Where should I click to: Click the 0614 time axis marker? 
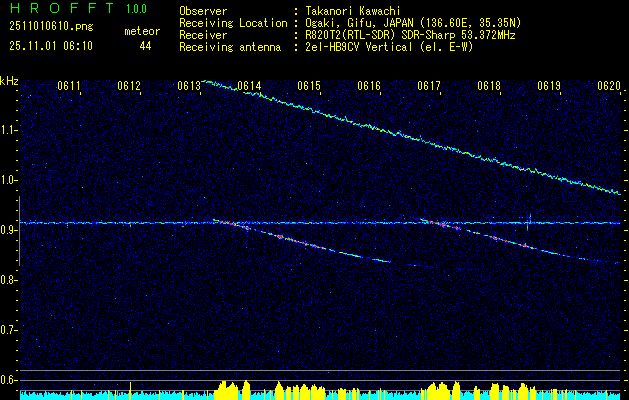[249, 86]
